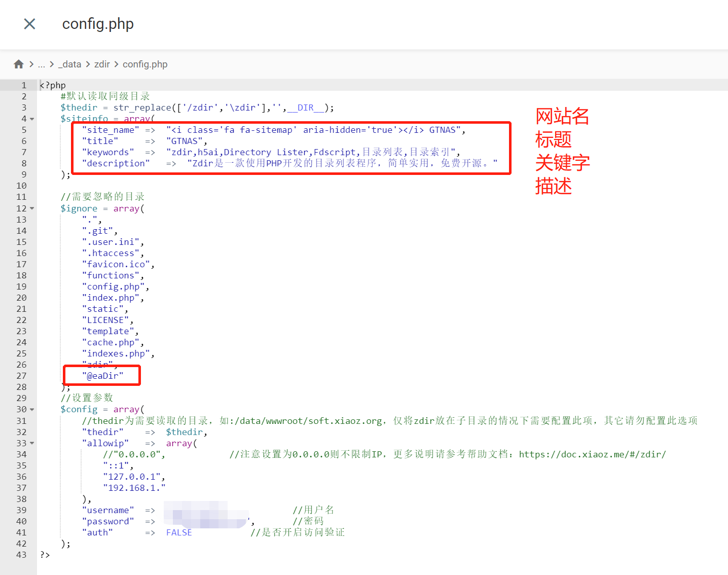This screenshot has height=575, width=728.
Task: Select line number 1 in the gutter
Action: point(23,85)
